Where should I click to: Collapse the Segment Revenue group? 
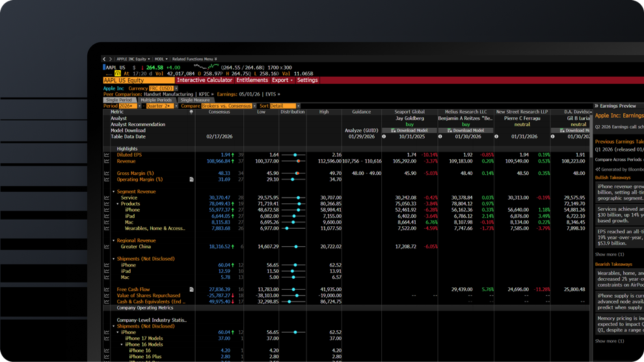113,192
